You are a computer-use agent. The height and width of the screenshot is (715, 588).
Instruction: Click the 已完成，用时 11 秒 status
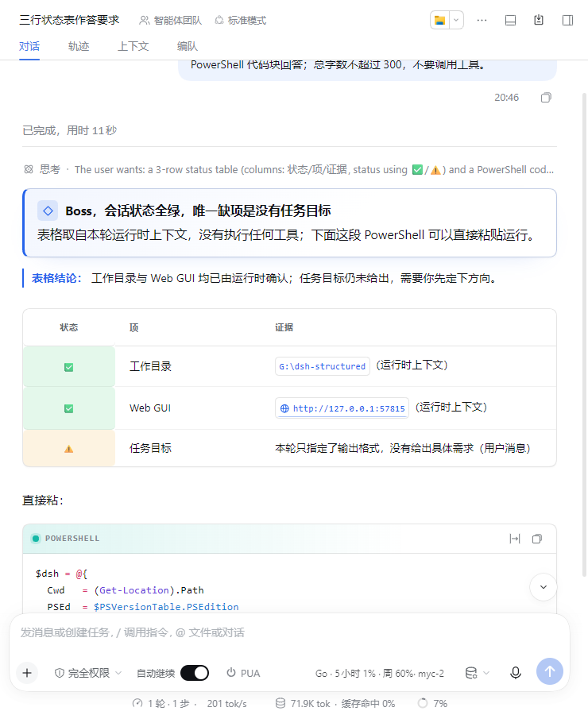tap(69, 131)
